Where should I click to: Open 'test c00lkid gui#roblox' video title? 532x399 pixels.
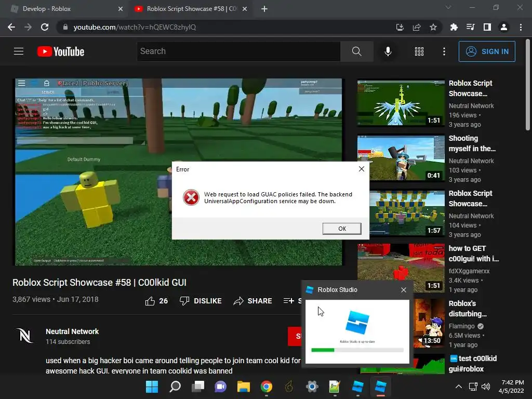(x=473, y=363)
